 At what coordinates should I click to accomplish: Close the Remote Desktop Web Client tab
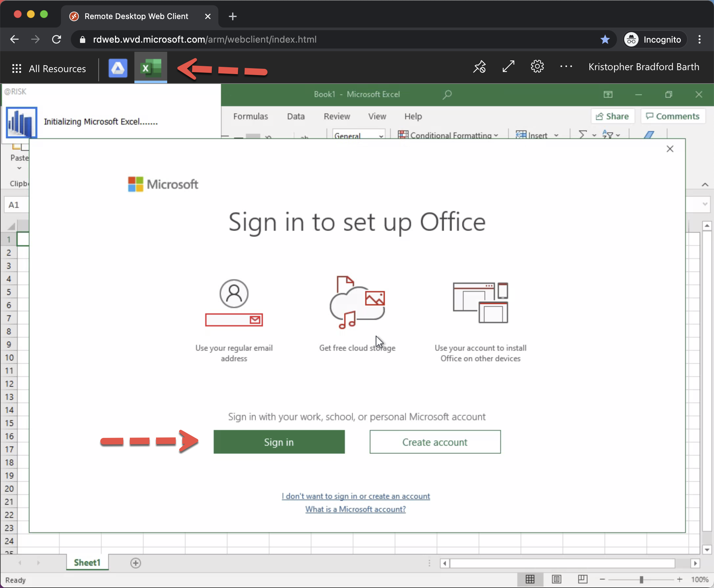(208, 16)
